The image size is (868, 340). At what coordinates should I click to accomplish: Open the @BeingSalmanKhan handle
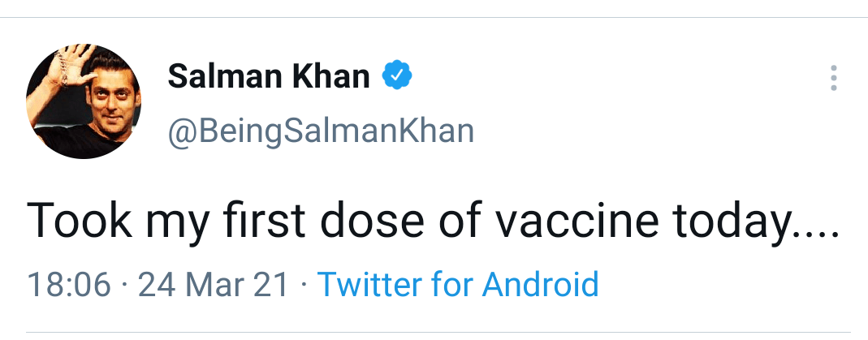(320, 130)
